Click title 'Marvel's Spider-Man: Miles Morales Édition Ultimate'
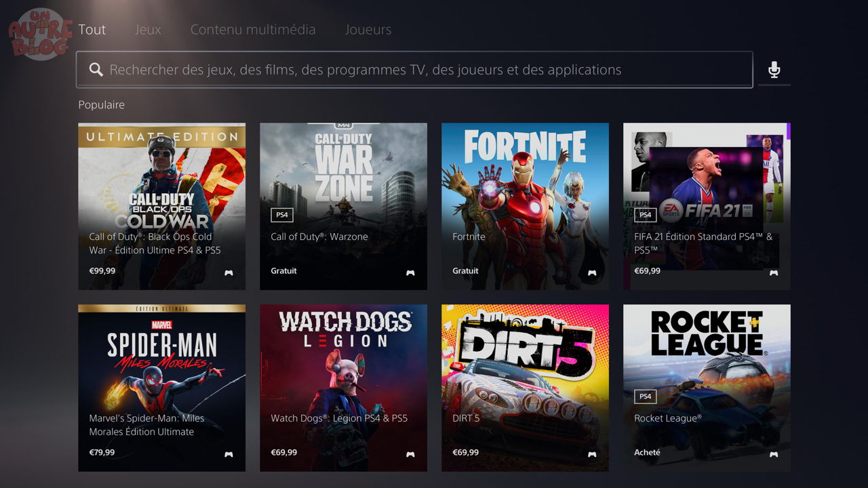 146,425
